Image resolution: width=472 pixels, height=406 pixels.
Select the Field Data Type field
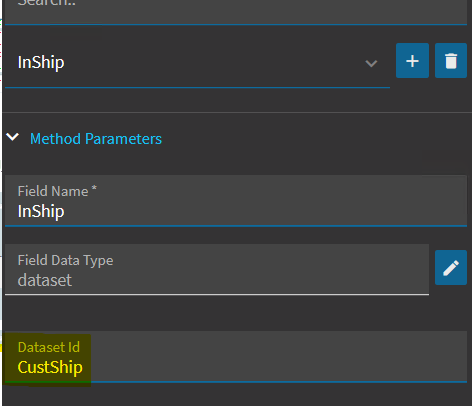click(217, 270)
